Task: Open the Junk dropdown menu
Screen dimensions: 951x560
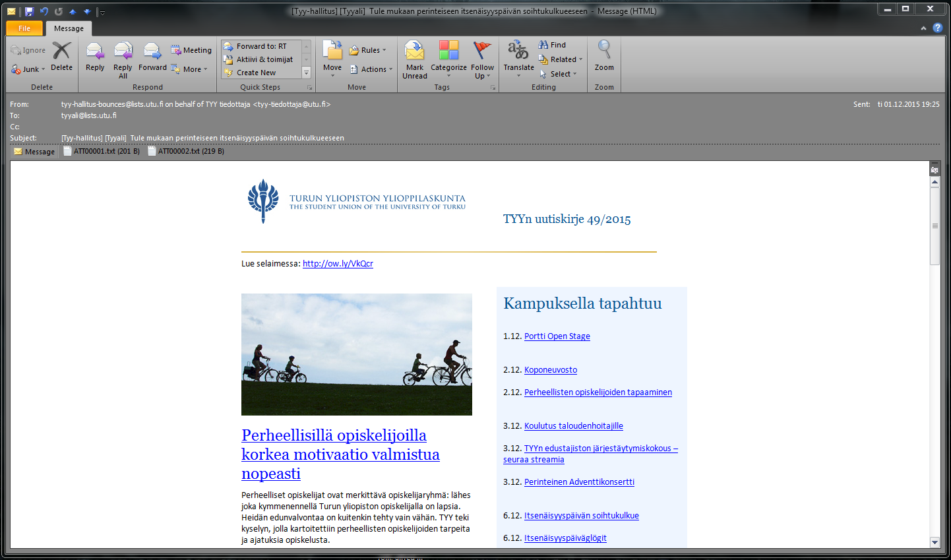Action: [28, 69]
